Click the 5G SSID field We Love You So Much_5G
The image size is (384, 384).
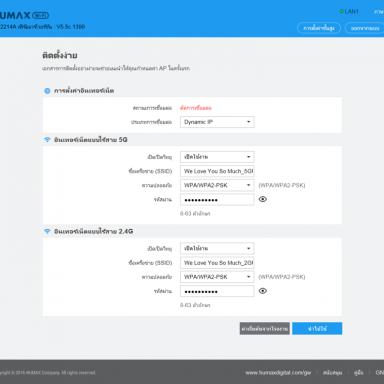pyautogui.click(x=217, y=171)
